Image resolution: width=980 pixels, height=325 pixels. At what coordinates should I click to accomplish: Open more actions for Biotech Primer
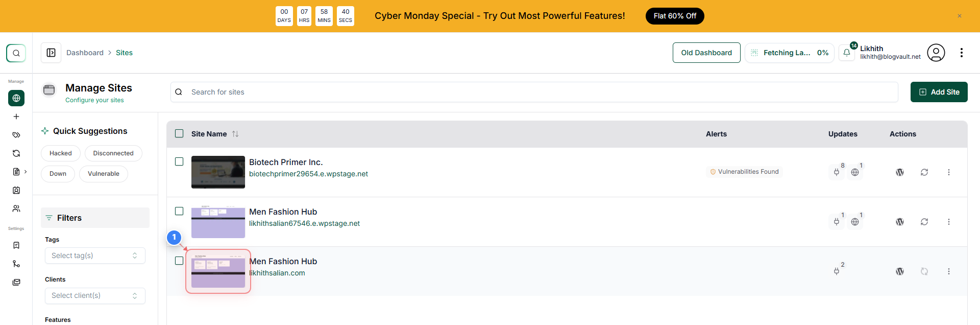coord(949,172)
